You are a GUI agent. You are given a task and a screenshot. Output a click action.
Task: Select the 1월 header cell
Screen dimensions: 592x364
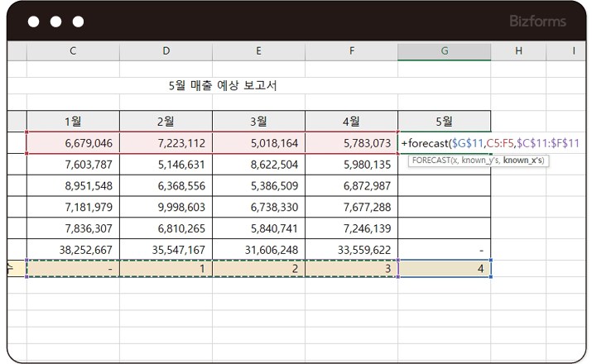73,121
